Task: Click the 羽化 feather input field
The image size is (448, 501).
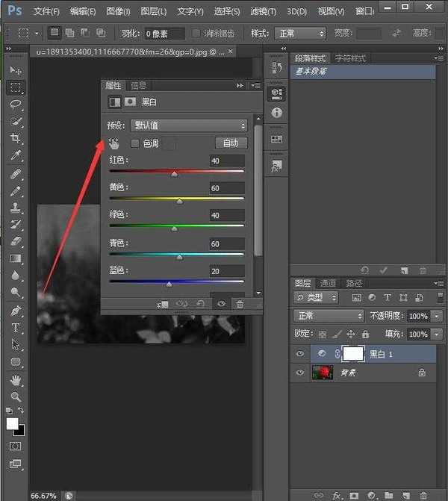Action: click(164, 34)
